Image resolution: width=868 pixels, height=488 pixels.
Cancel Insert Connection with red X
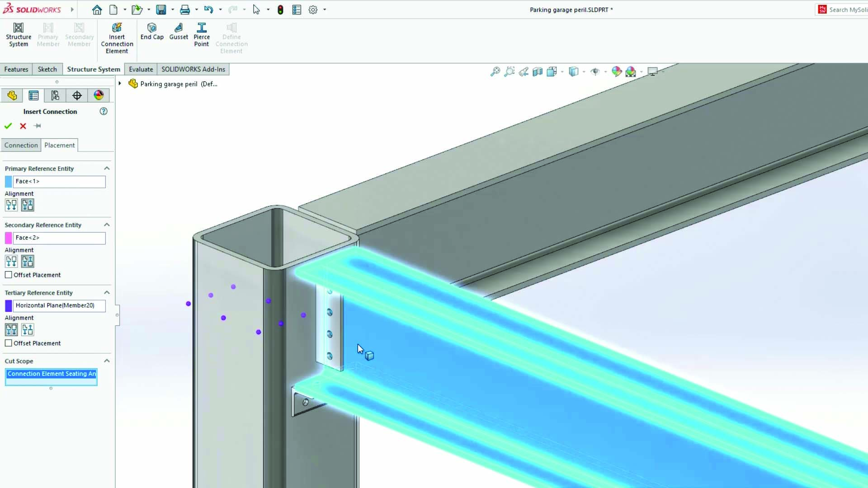pos(23,126)
